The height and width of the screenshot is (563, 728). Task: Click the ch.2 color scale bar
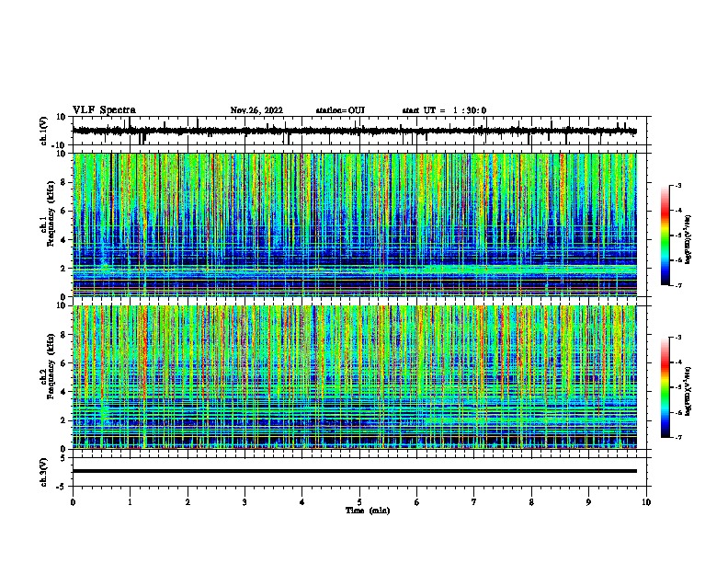coord(665,387)
